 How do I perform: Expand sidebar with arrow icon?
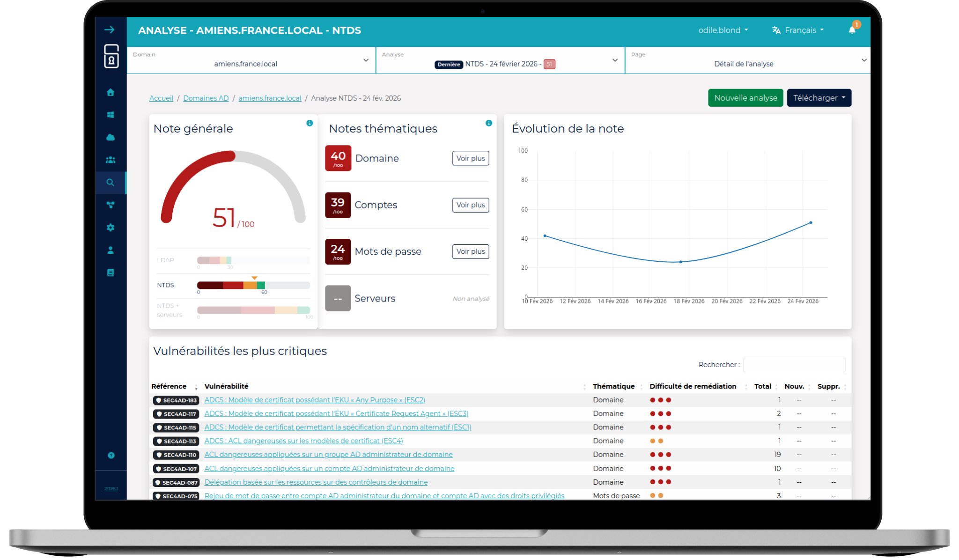(110, 30)
